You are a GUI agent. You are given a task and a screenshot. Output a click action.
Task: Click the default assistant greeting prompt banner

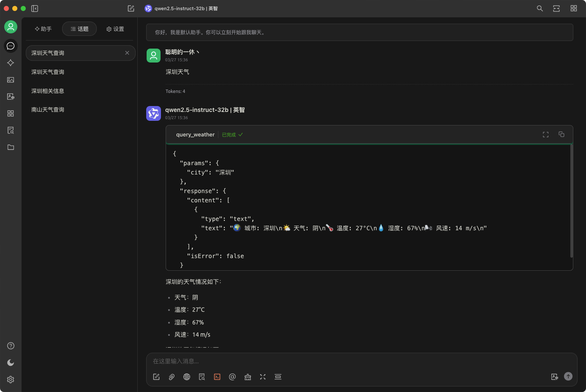click(x=360, y=33)
